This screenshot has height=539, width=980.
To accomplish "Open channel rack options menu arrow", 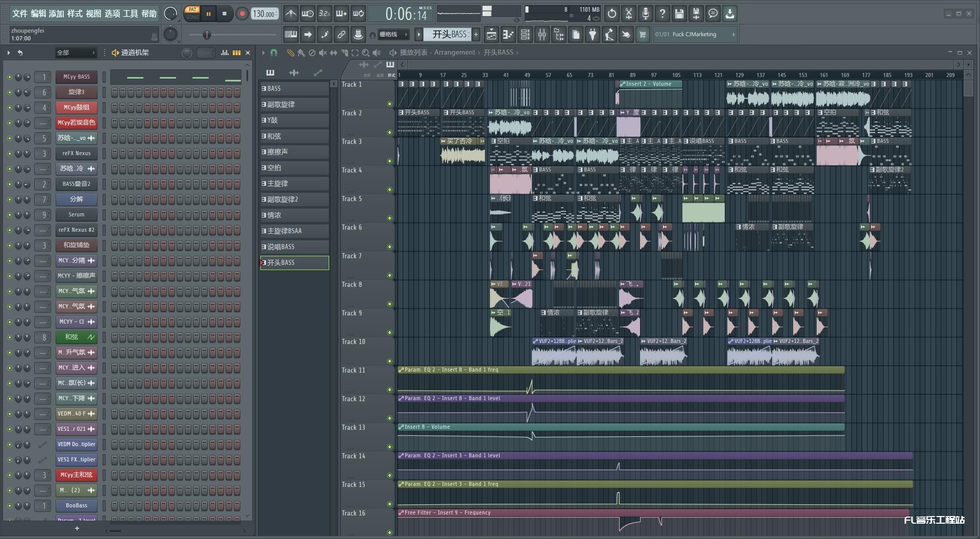I will click(9, 53).
